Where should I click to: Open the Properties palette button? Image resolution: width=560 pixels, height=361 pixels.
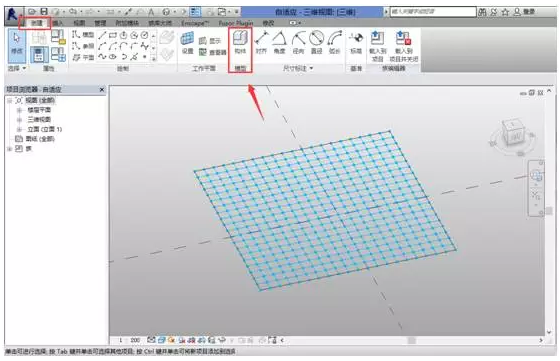(39, 54)
